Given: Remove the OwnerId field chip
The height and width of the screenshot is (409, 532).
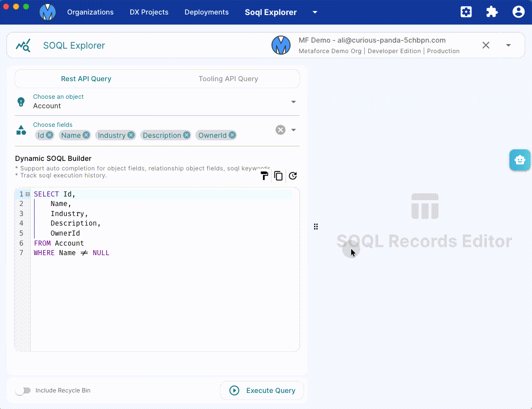Looking at the screenshot, I should point(232,135).
